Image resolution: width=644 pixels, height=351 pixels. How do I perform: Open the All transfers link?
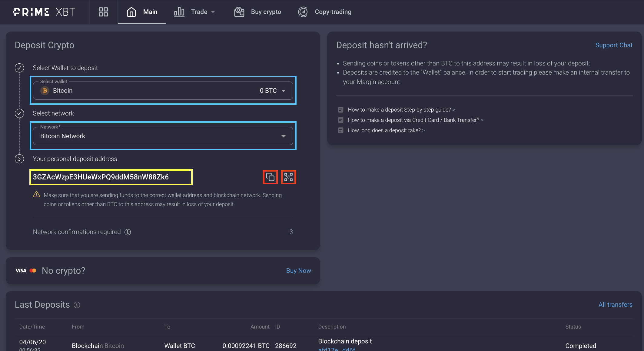coord(615,305)
